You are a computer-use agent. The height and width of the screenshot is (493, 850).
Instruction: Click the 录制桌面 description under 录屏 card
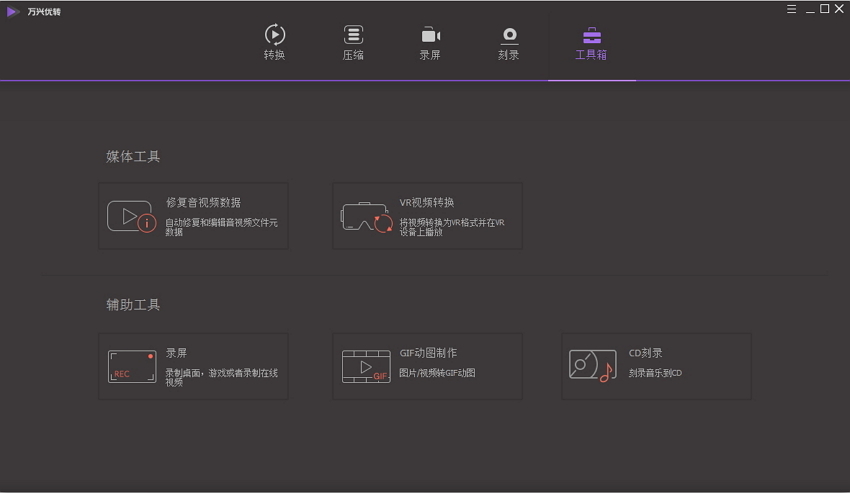click(x=221, y=377)
